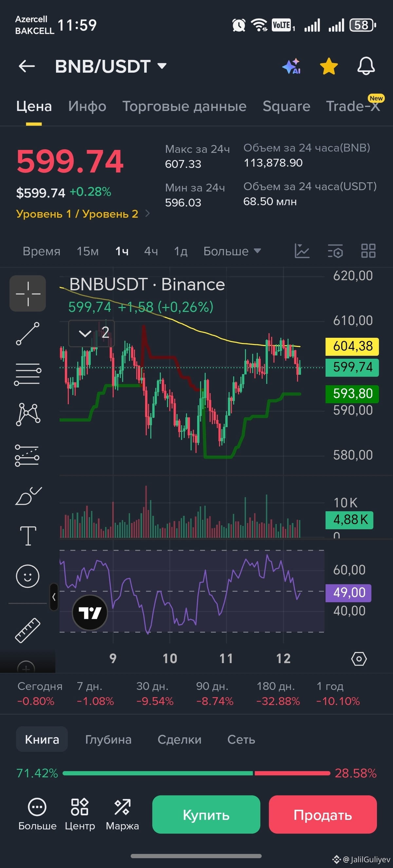
Task: Open chart display settings icon
Action: tap(335, 251)
